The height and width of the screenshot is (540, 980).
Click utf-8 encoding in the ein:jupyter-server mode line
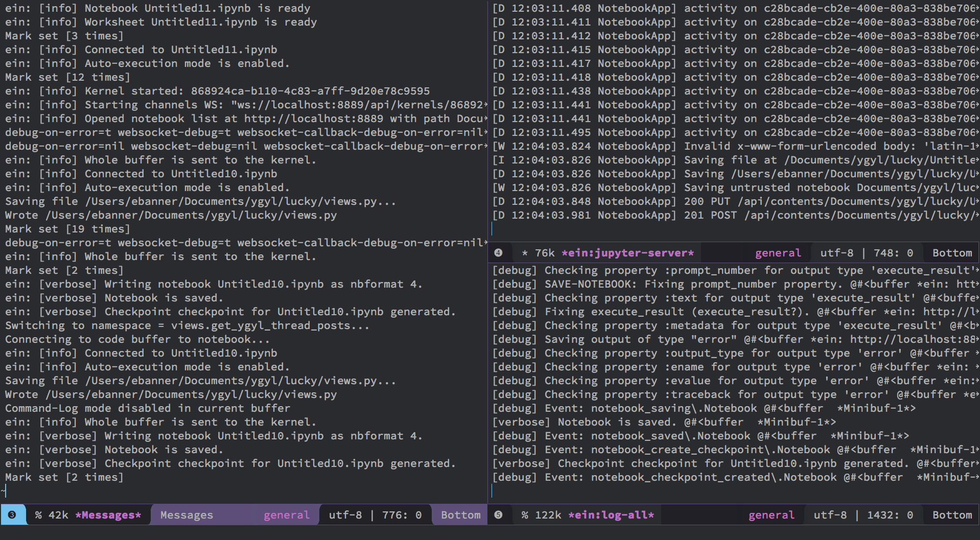coord(837,253)
